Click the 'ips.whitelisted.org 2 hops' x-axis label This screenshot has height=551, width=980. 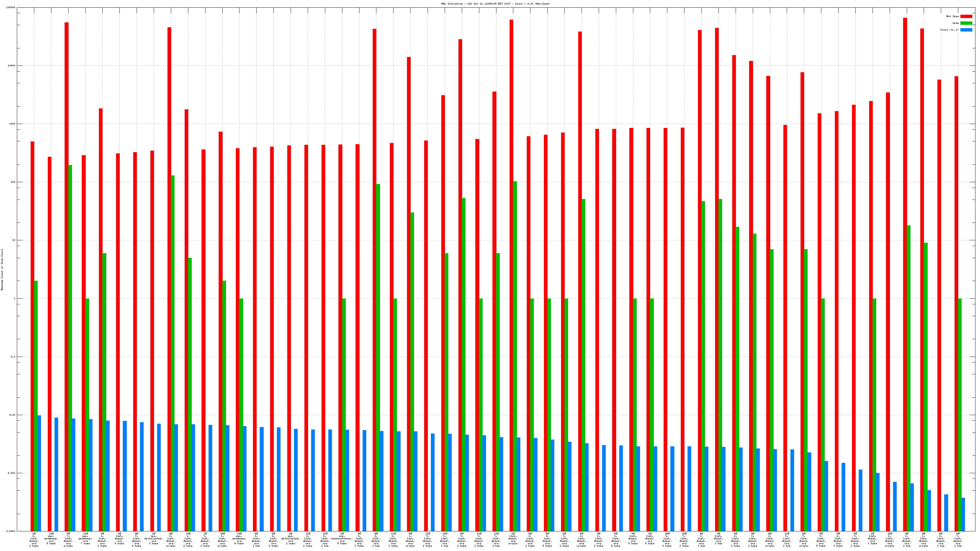tap(290, 538)
